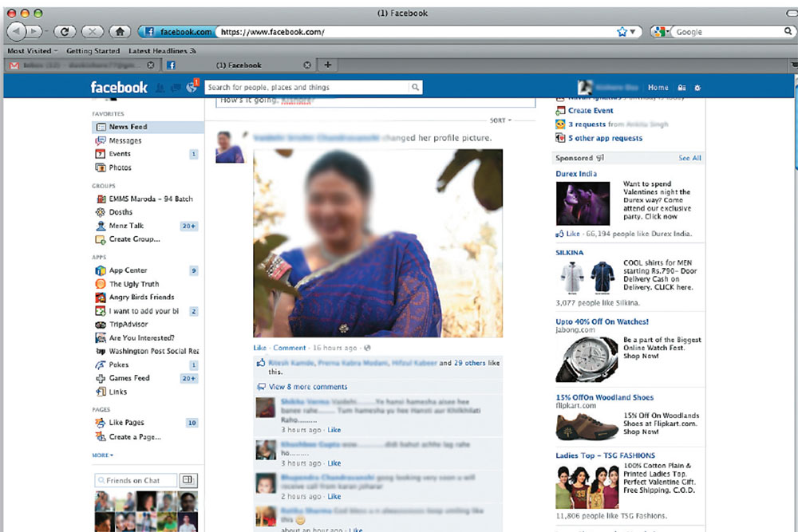Toggle the chat sidebar options button
Image resolution: width=798 pixels, height=532 pixels.
(188, 480)
